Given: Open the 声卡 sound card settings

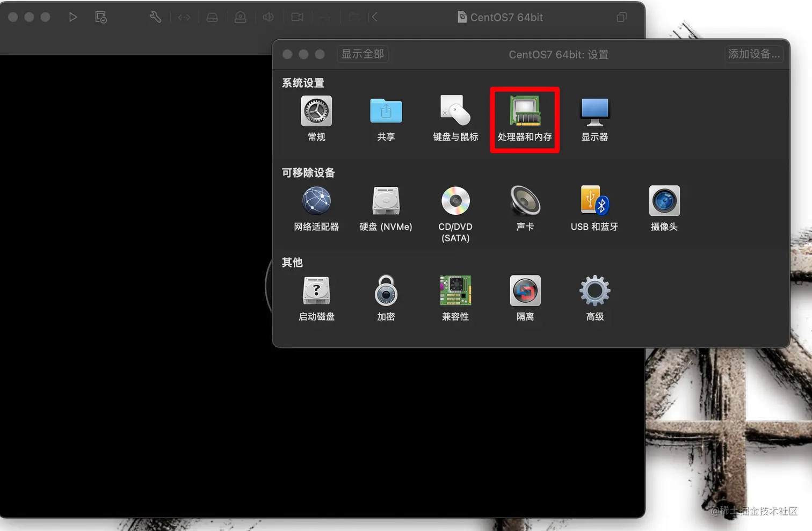Looking at the screenshot, I should coord(525,209).
